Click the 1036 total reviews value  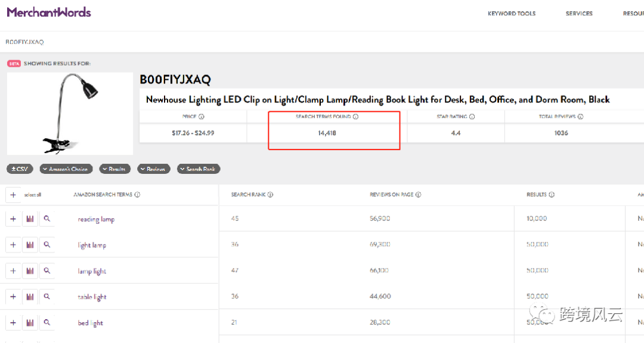pyautogui.click(x=561, y=133)
